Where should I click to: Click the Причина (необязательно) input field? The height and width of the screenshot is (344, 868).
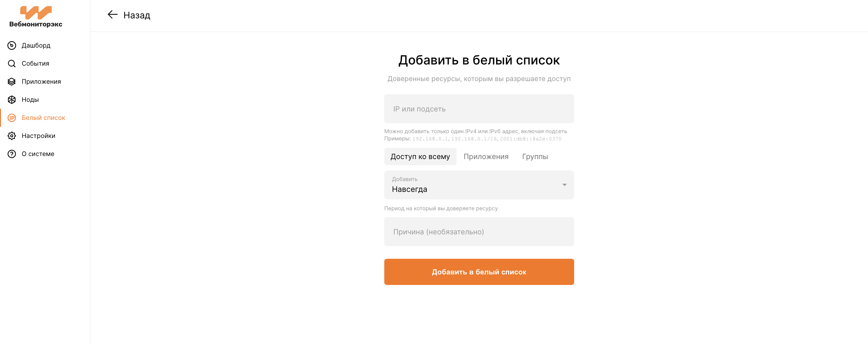point(479,232)
